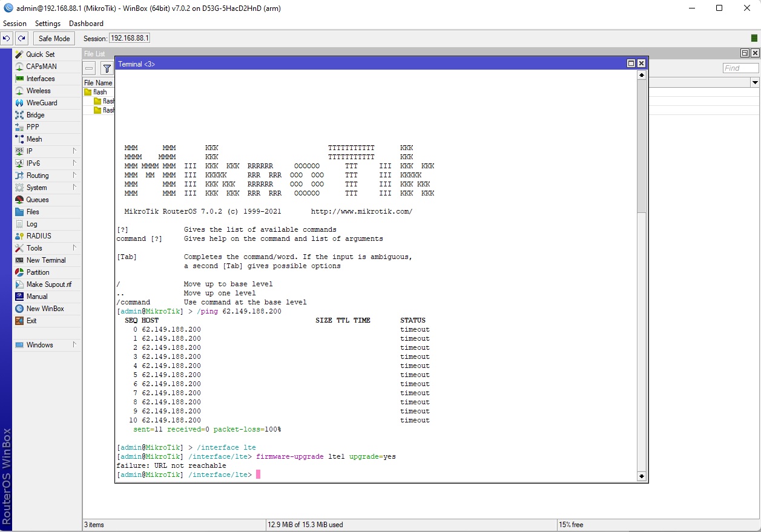
Task: Click the File List remove (minus) button
Action: [90, 68]
